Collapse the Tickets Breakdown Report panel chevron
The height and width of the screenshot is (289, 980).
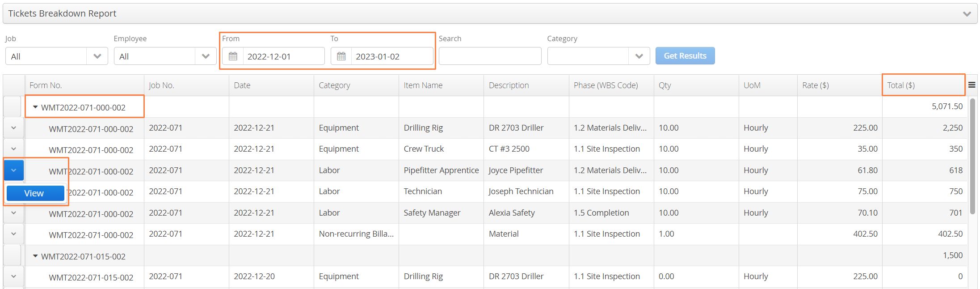point(967,14)
